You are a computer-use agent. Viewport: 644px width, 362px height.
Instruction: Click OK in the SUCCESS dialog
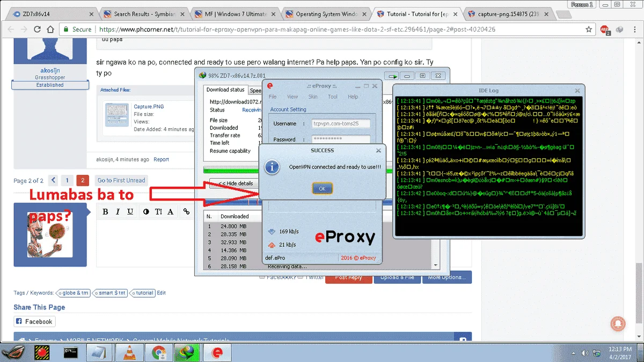coord(322,189)
